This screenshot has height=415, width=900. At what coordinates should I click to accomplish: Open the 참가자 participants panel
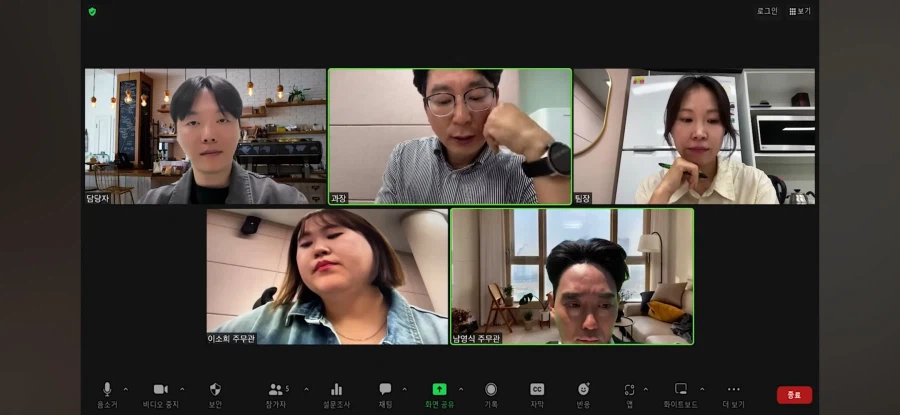276,395
